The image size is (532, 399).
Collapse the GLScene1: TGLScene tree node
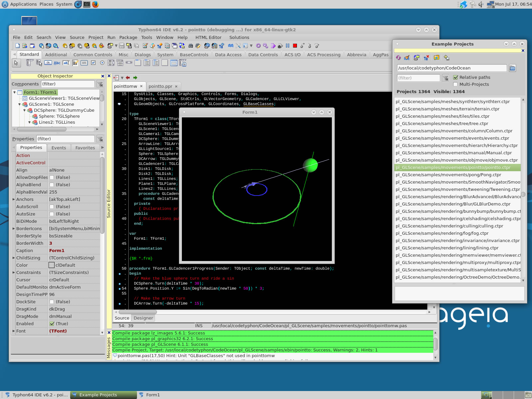tap(20, 104)
